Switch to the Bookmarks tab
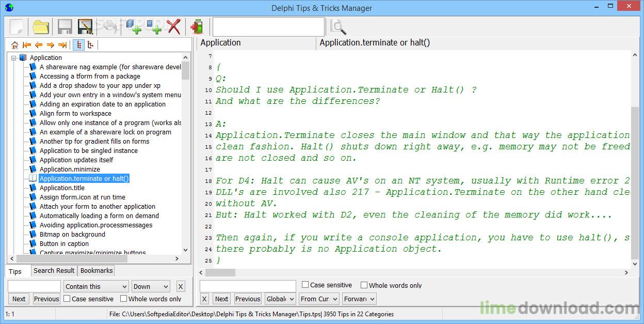 [x=96, y=270]
